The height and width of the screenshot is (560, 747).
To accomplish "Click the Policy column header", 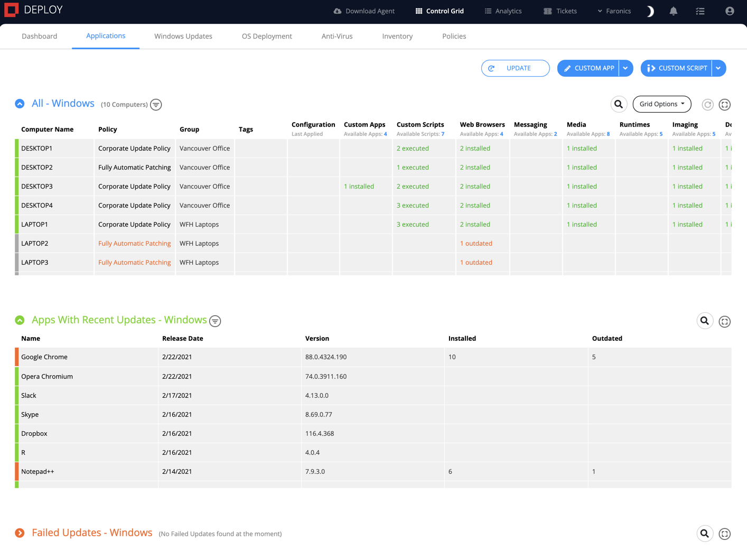I will click(x=108, y=129).
